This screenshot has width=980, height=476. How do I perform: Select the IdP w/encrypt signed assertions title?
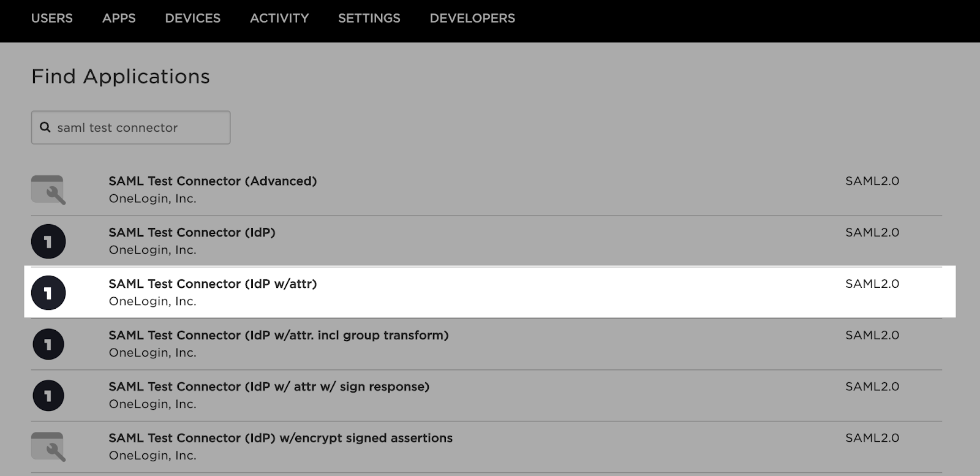(281, 439)
